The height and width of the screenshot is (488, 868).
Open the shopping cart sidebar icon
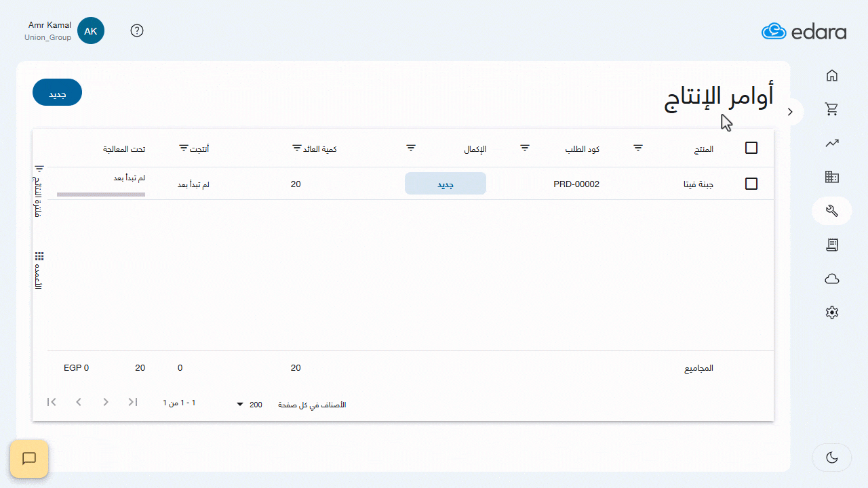pos(832,109)
